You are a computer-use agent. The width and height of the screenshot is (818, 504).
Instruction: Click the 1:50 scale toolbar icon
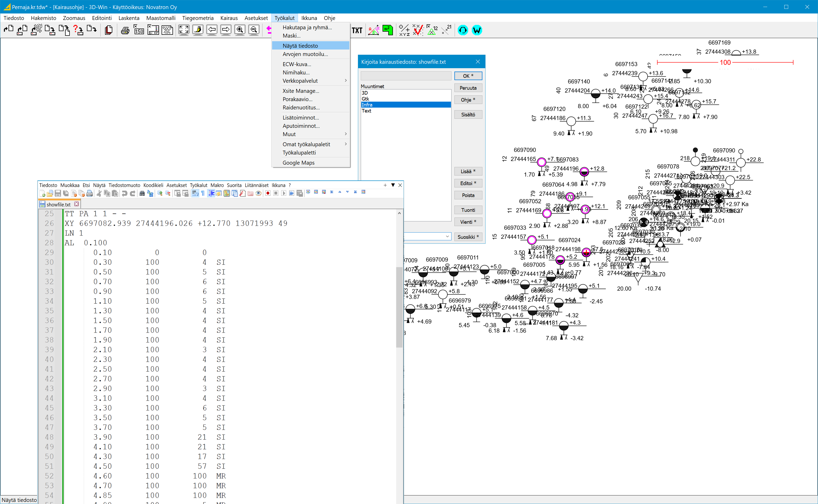[139, 31]
